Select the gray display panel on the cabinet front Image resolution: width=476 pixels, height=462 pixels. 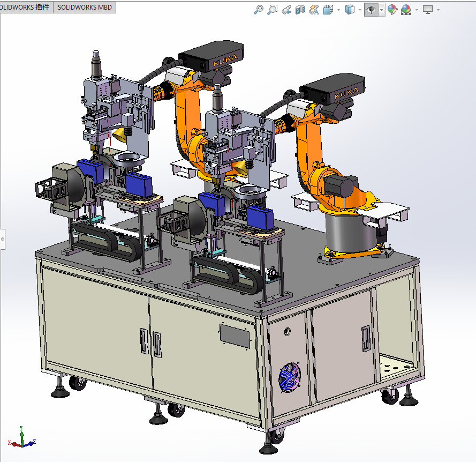point(235,336)
